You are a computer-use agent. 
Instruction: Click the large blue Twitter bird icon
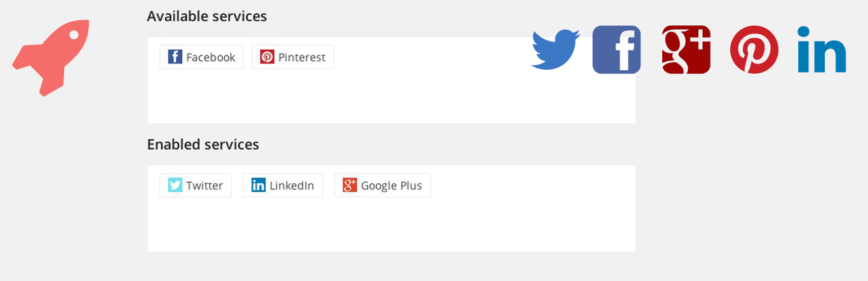555,50
